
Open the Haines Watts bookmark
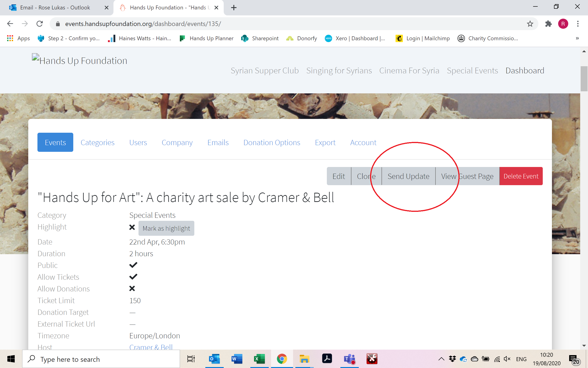(139, 38)
